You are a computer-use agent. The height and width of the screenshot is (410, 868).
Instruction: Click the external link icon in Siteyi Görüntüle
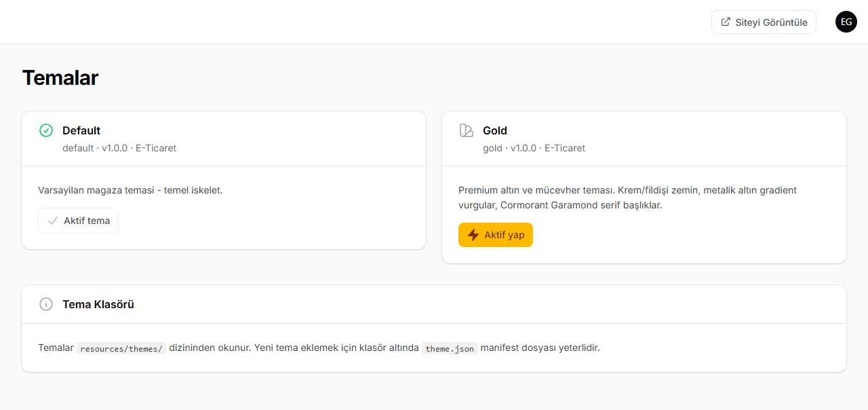[x=726, y=22]
